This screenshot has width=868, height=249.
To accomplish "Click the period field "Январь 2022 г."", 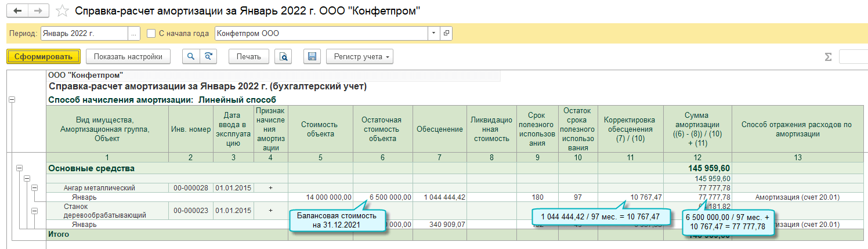I will pyautogui.click(x=84, y=34).
